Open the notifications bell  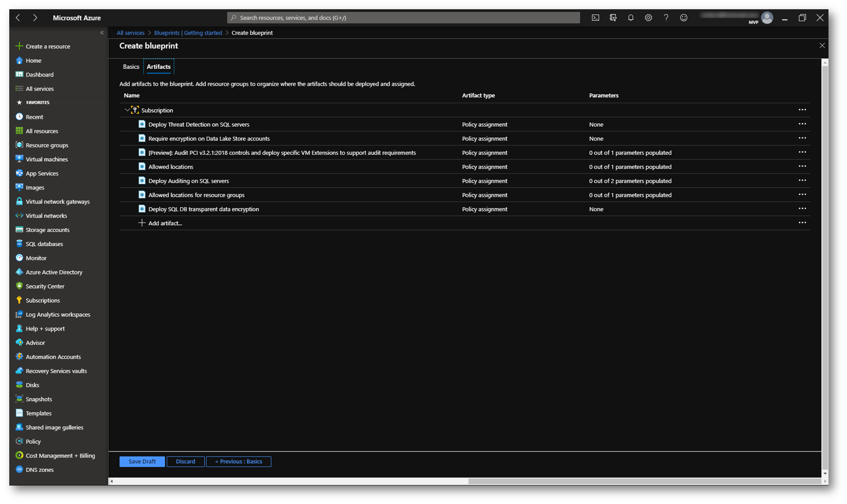[631, 18]
